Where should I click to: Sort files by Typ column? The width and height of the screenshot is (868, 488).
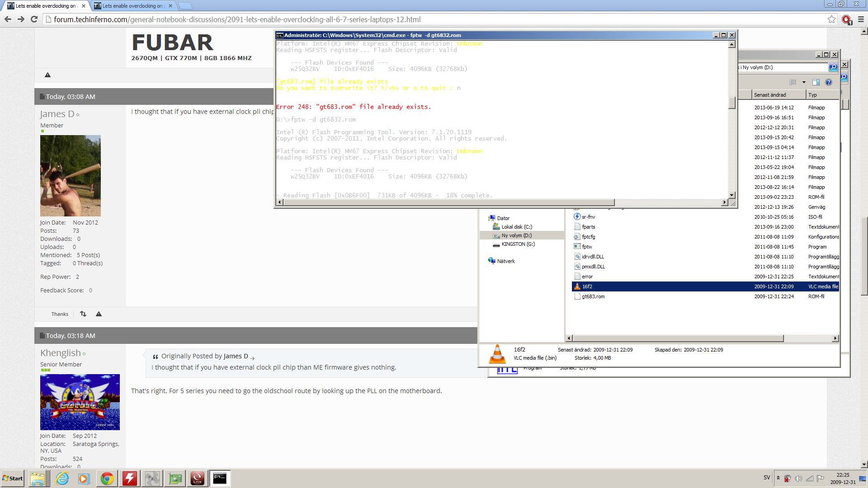(823, 95)
